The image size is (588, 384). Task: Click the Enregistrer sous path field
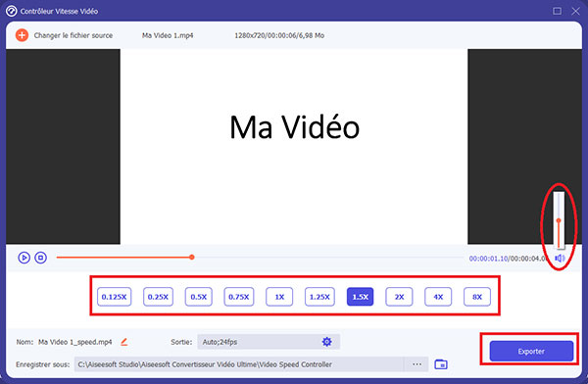pyautogui.click(x=239, y=364)
